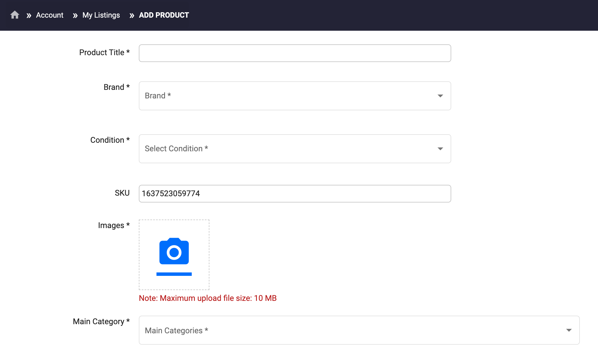
Task: Click into the SKU input field
Action: tap(295, 194)
